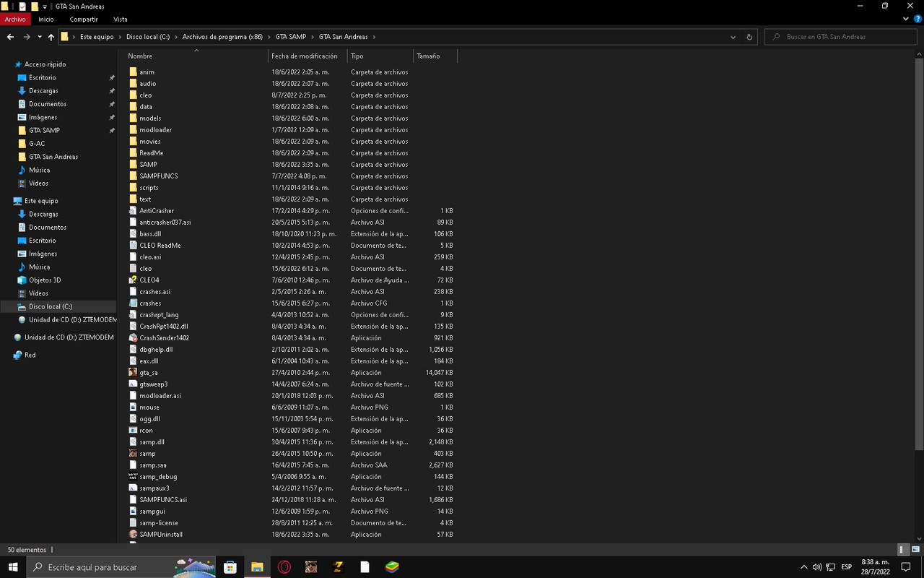Open the chevron after Disco local (C:) breadcrumb
Image resolution: width=924 pixels, height=578 pixels.
[x=176, y=37]
